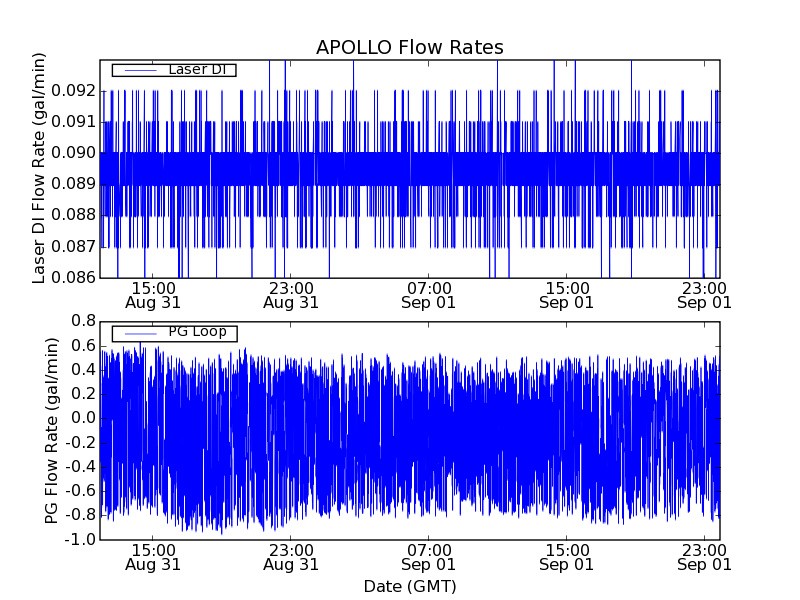
Task: Click upper chart's 15:00 Sep 01 label
Action: [566, 295]
